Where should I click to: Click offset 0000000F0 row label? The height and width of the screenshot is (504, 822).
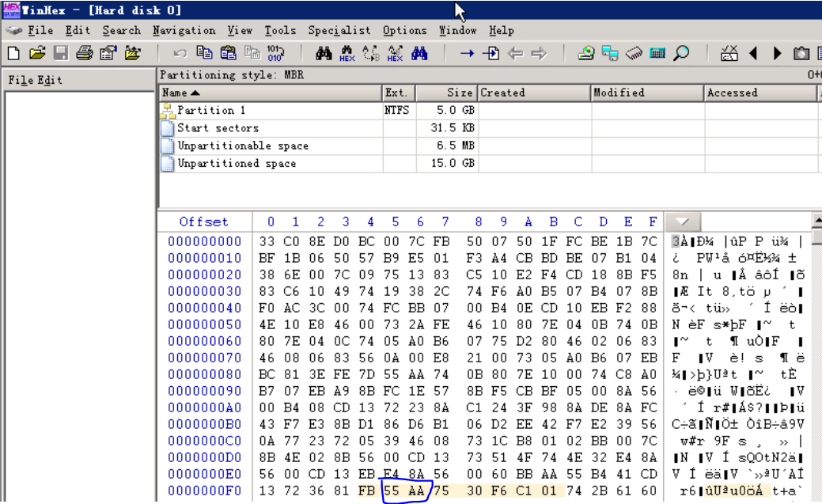pyautogui.click(x=204, y=491)
